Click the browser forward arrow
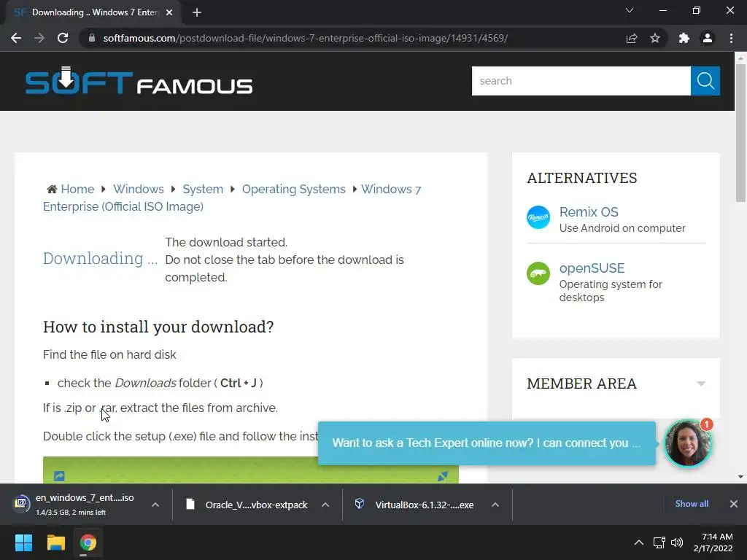The width and height of the screenshot is (747, 560). [39, 38]
